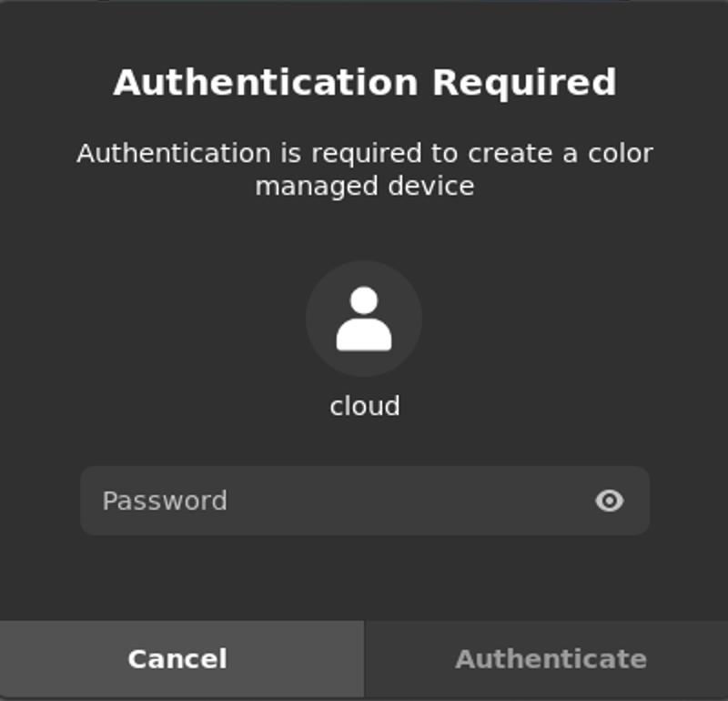Screen dimensions: 728x701
Task: Select the cloud user account picture
Action: (x=364, y=319)
